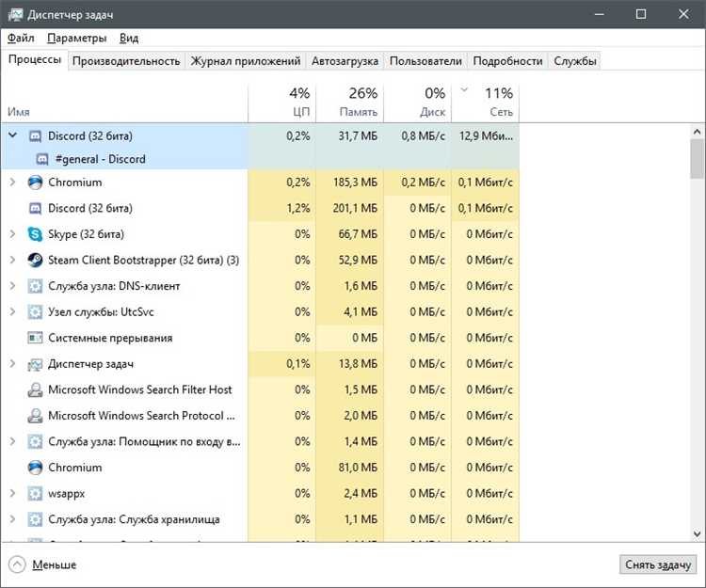Expand the Chromium process group
This screenshot has height=588, width=706.
pyautogui.click(x=12, y=183)
